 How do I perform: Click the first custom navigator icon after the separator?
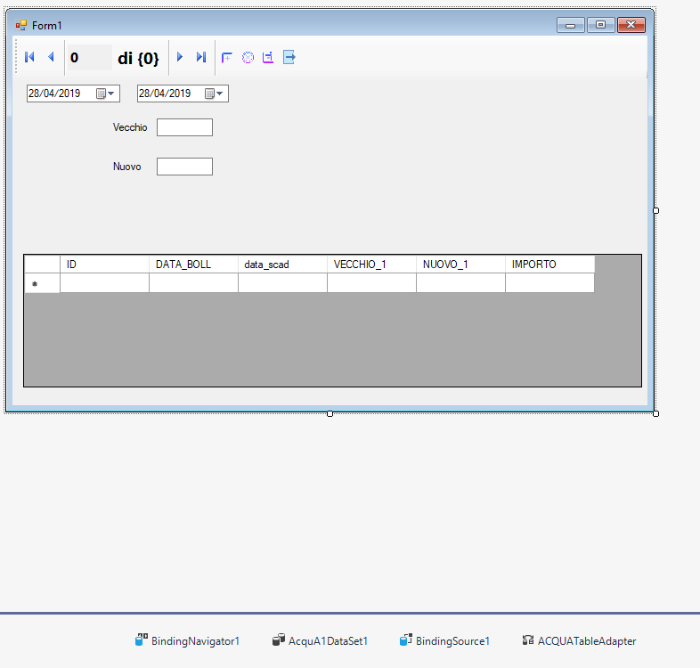pyautogui.click(x=227, y=57)
